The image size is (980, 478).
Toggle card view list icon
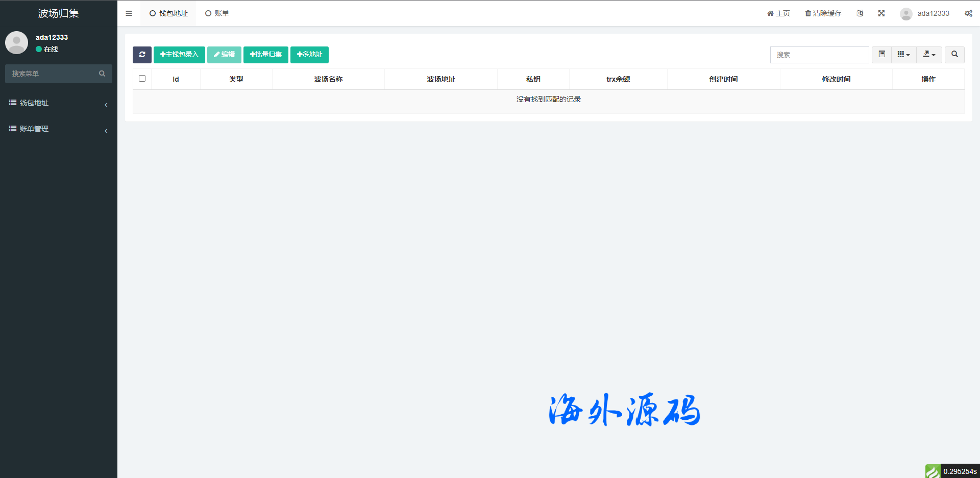881,55
